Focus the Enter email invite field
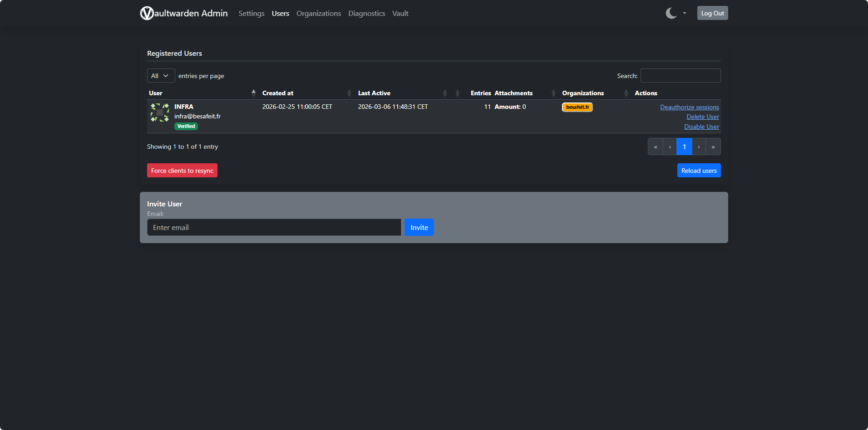868x430 pixels. tap(274, 227)
